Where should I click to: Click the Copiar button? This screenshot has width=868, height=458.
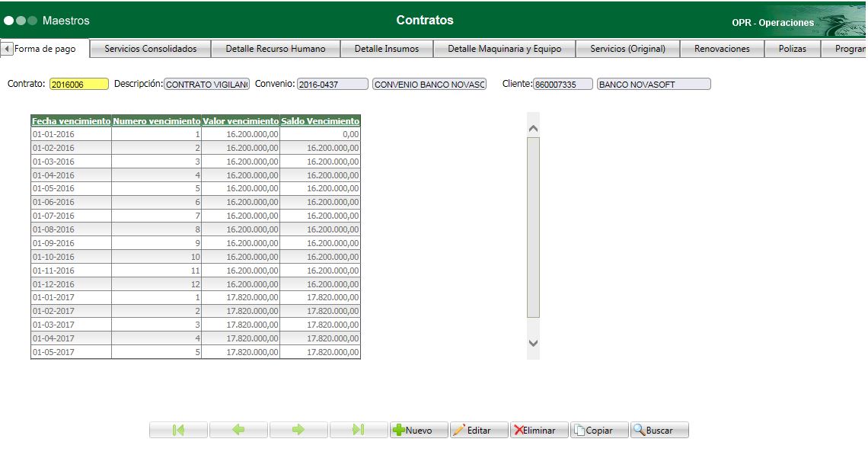599,430
